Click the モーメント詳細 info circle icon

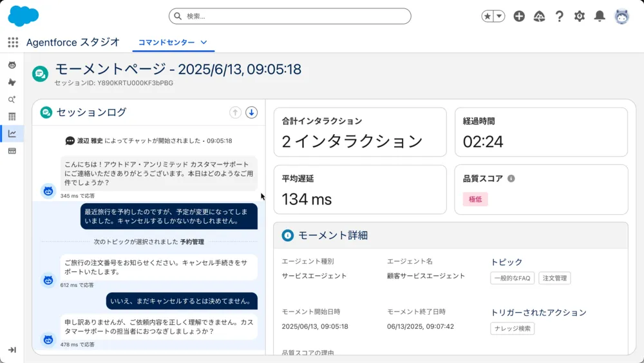coord(287,235)
